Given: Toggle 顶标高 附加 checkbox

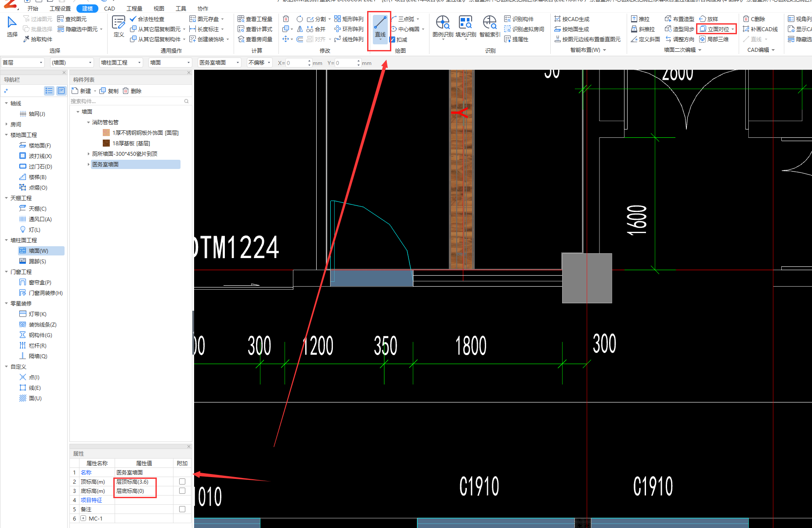Looking at the screenshot, I should coord(182,481).
